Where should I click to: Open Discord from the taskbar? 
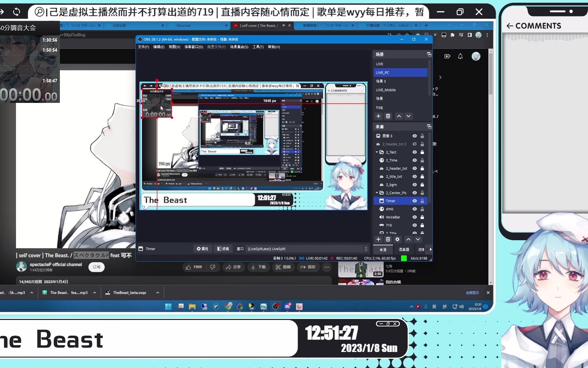(288, 307)
